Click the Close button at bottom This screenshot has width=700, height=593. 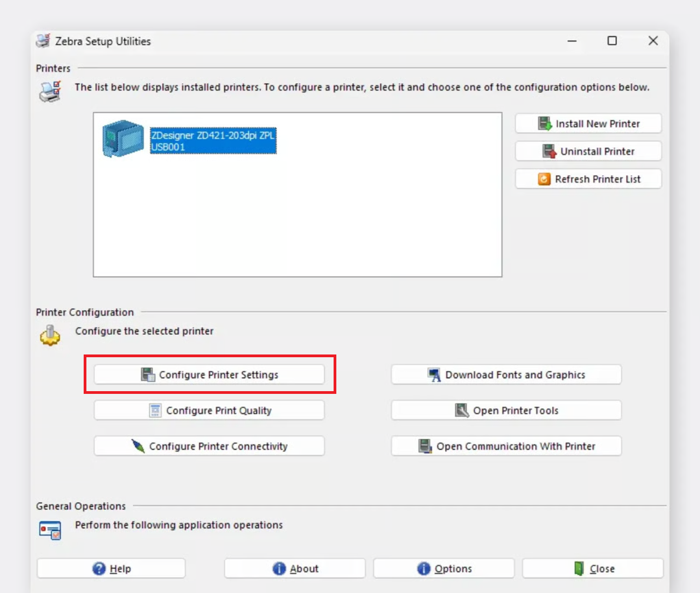tap(593, 569)
